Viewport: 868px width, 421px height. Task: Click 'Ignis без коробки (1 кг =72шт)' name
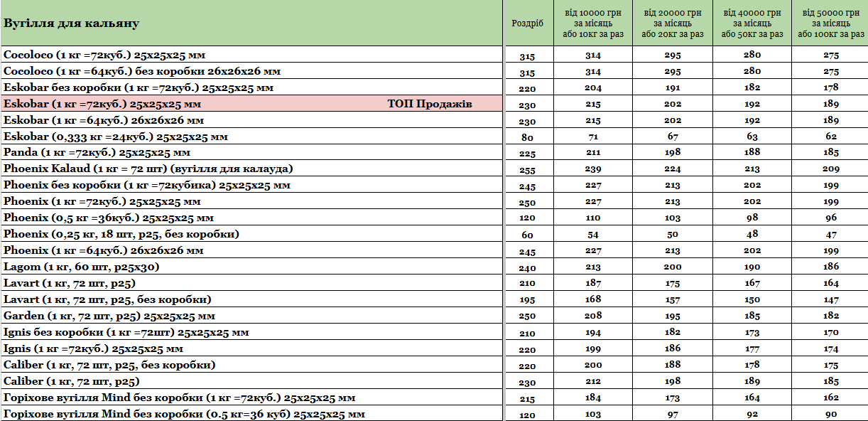pyautogui.click(x=126, y=332)
